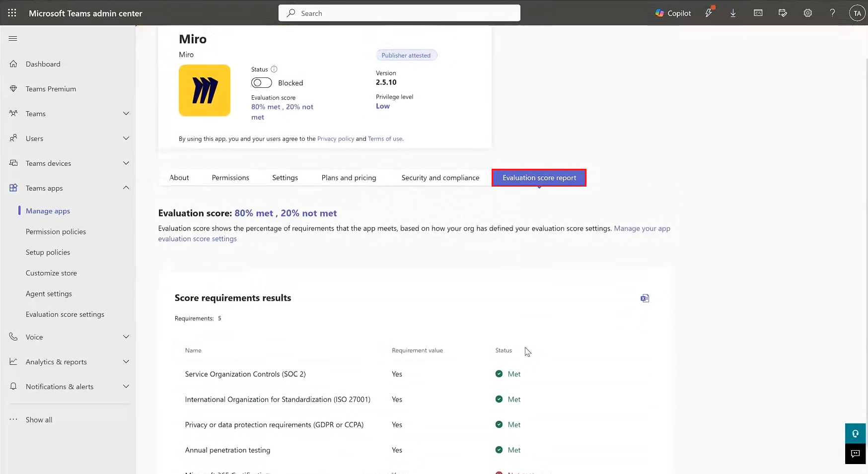
Task: Click the Notifications bell icon in sidebar
Action: 13,387
